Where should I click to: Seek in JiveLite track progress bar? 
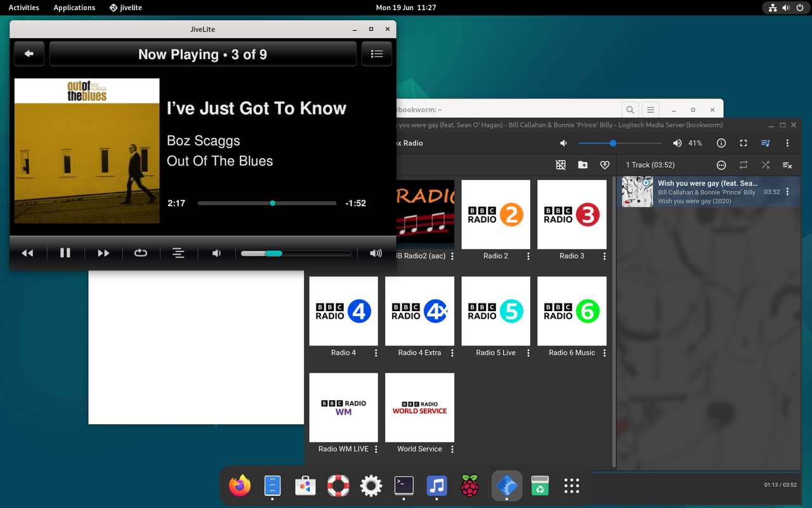(267, 203)
